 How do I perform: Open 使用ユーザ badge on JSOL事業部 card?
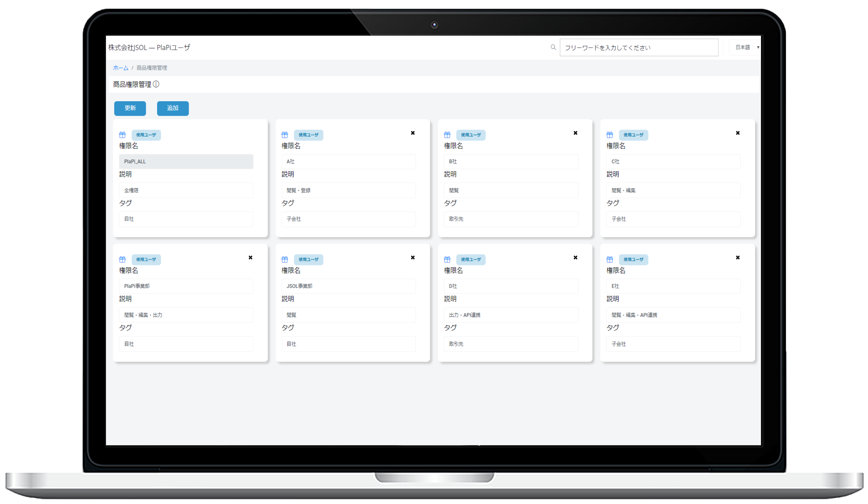point(308,259)
